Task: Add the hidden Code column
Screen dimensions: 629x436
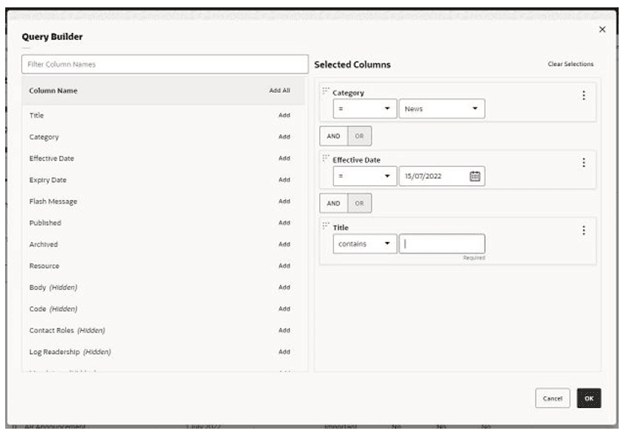Action: coord(284,309)
